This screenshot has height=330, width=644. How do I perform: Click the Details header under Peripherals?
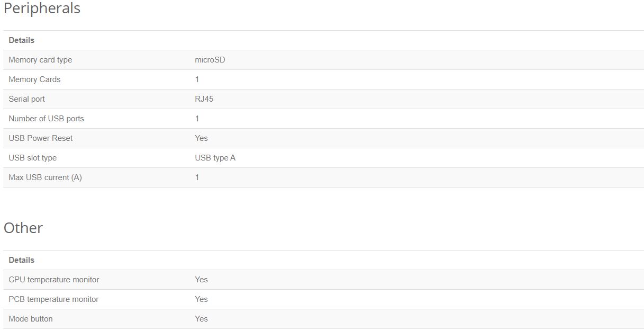pyautogui.click(x=22, y=40)
